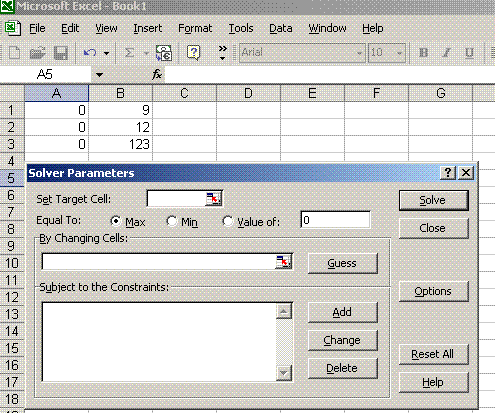Choose the Value of radio option
Screen dimensions: 495x413
coord(227,221)
